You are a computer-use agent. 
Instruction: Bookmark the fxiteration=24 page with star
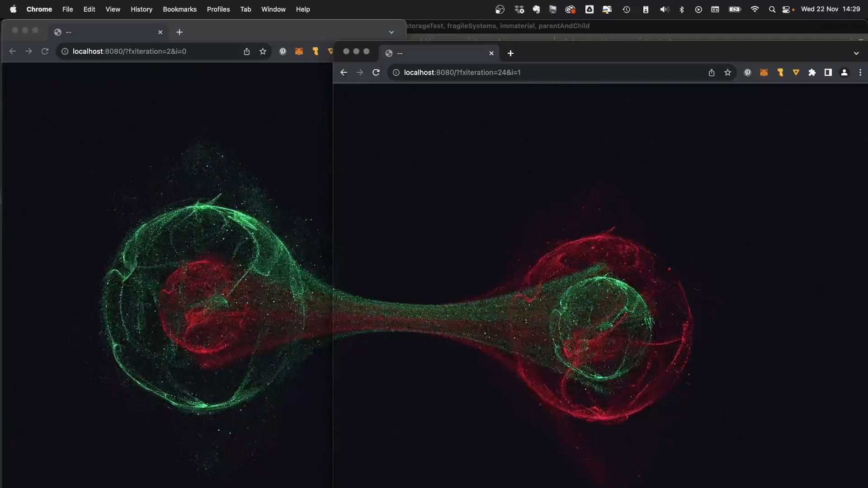[x=727, y=72]
